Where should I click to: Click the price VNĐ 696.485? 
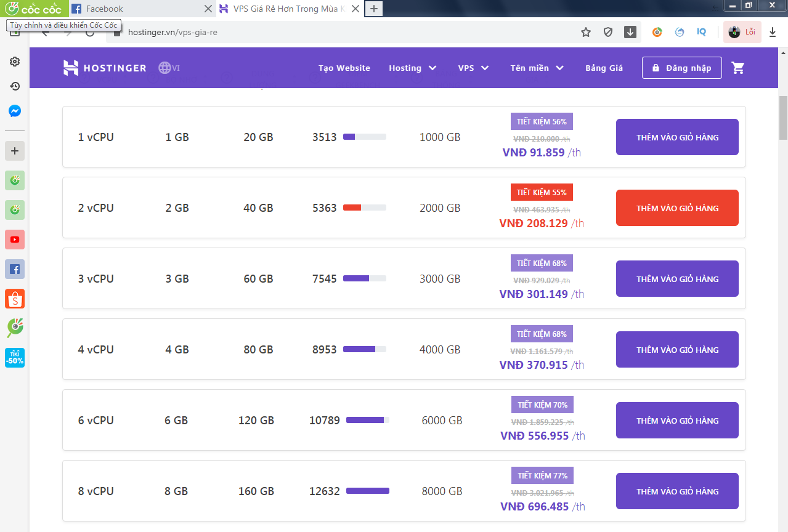tap(534, 506)
